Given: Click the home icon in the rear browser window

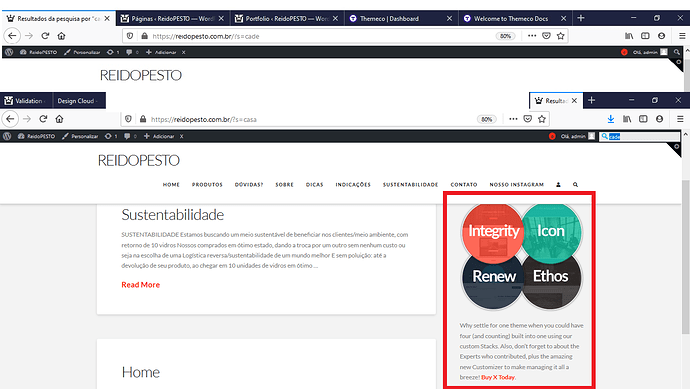Looking at the screenshot, I should 61,36.
